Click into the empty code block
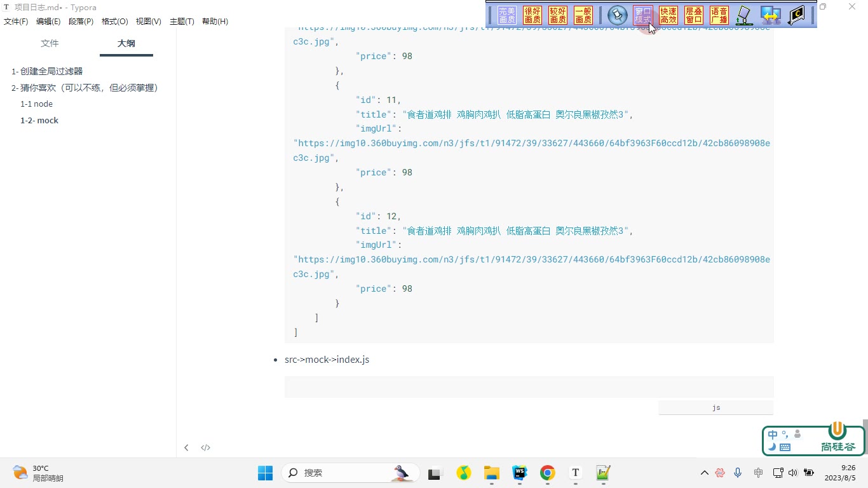The width and height of the screenshot is (868, 488). coord(529,387)
